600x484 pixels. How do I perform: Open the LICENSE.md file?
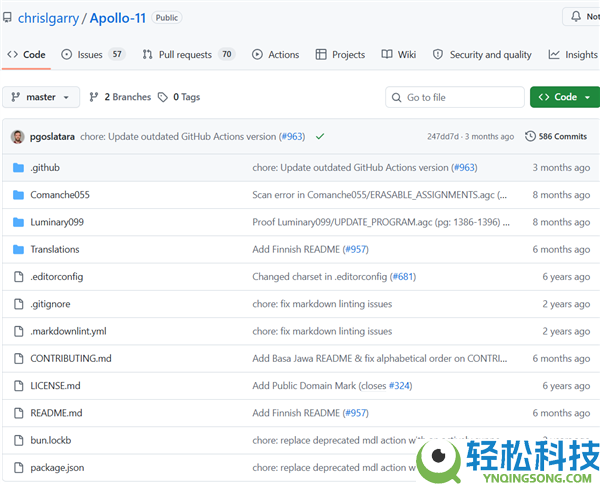point(55,386)
